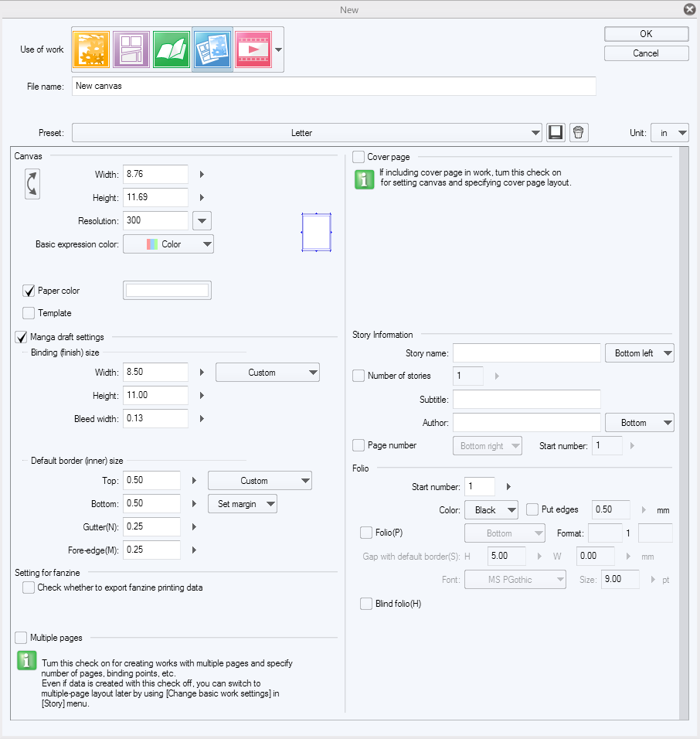Screen dimensions: 700x739
Task: Open binding size Custom dropdown
Action: (267, 373)
